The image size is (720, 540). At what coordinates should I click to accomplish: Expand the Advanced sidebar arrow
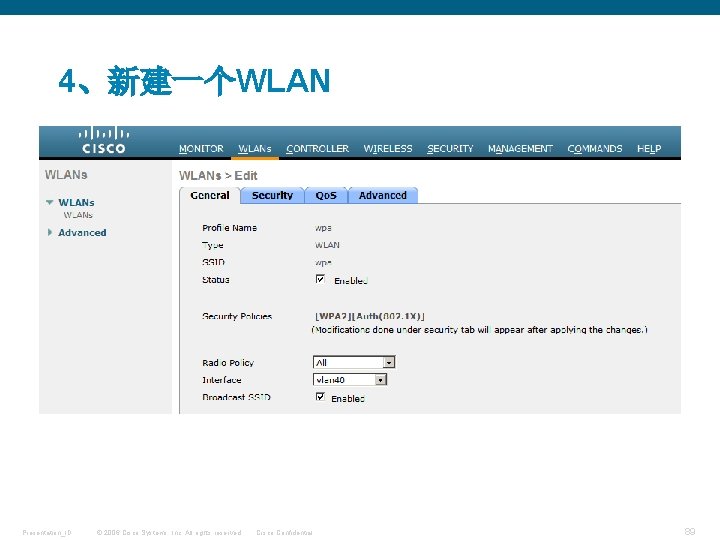point(50,232)
